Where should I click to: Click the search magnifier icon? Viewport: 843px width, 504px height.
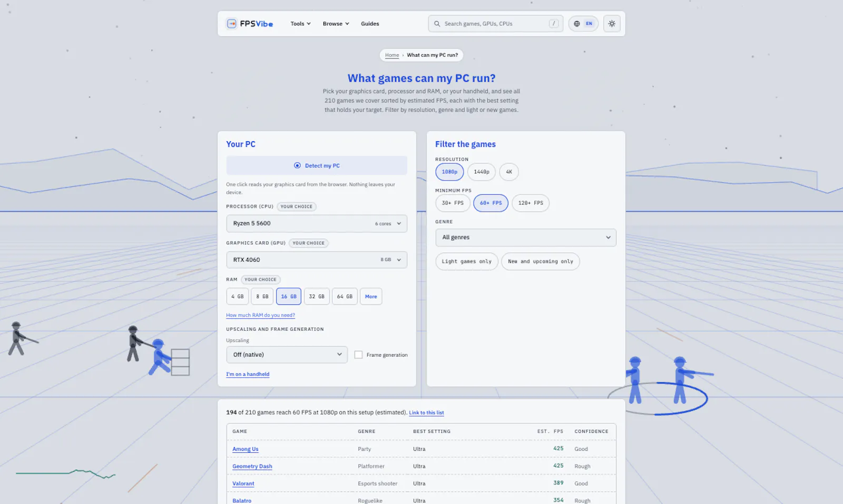(437, 24)
